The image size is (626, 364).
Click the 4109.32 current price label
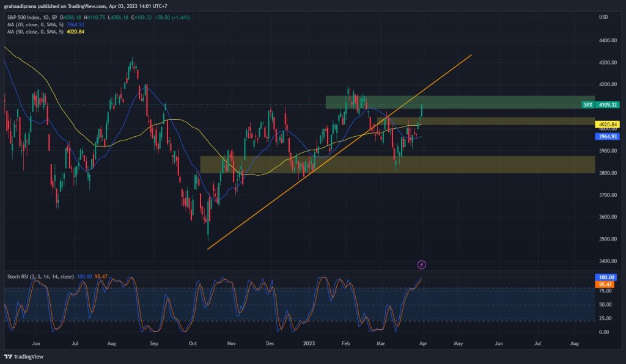coord(608,105)
